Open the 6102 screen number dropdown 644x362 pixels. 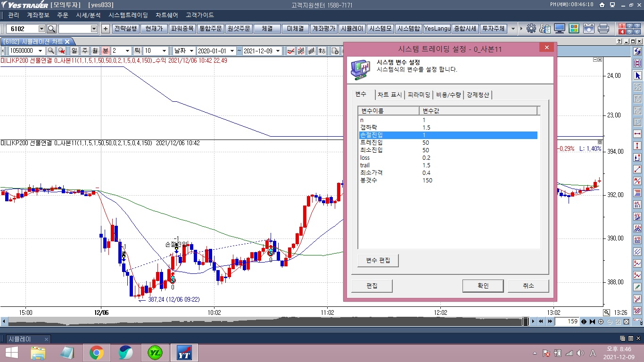(41, 29)
